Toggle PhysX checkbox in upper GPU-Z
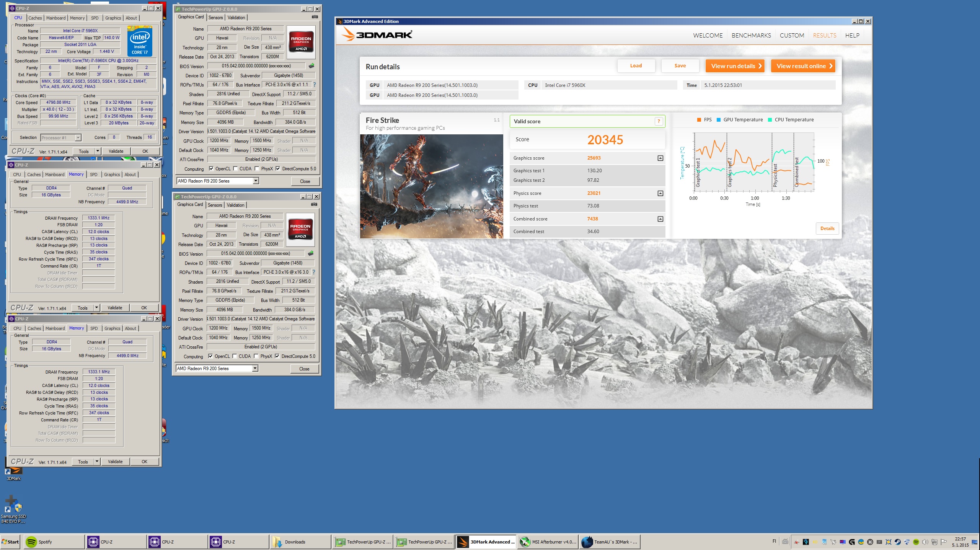 pyautogui.click(x=257, y=169)
